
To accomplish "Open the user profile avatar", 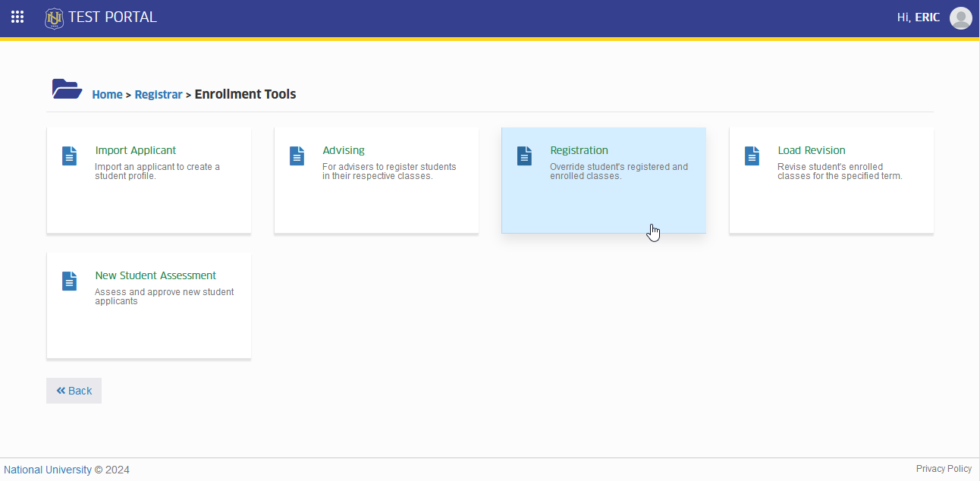I will pos(961,17).
